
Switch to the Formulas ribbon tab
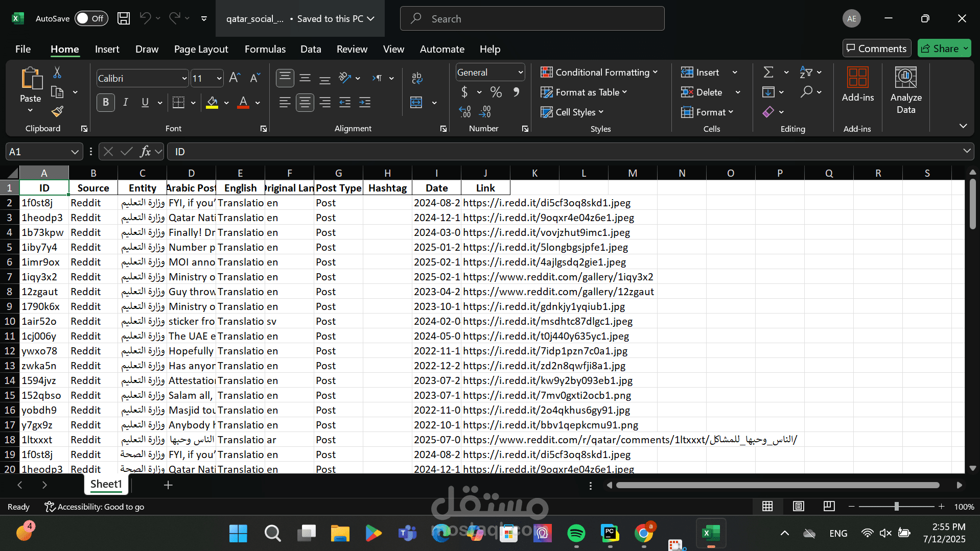(x=265, y=49)
